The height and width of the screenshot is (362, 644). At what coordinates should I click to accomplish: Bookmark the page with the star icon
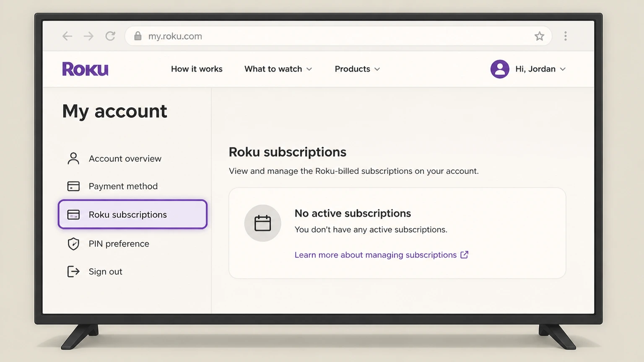[x=539, y=36]
